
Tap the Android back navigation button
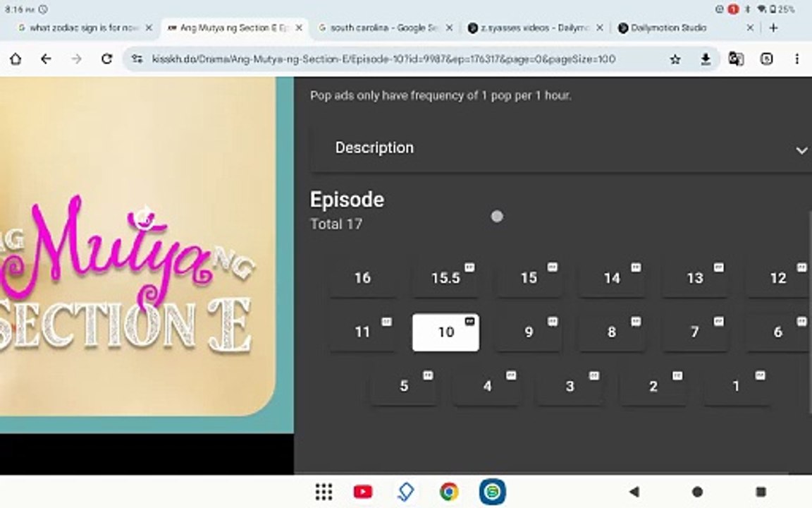coord(634,491)
